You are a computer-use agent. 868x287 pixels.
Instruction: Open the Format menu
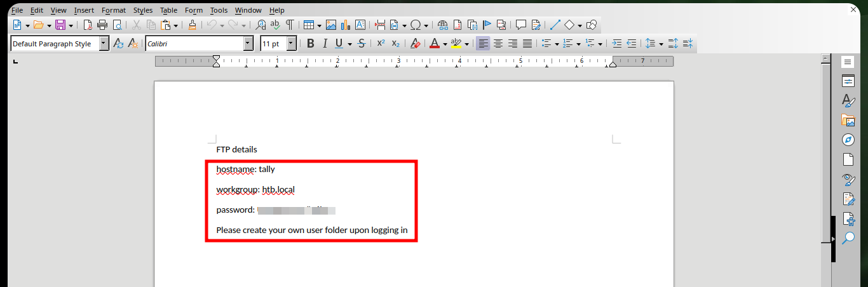114,10
